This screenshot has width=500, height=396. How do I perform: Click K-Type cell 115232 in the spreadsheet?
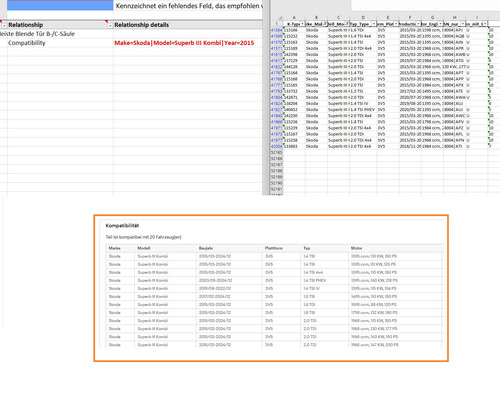[294, 36]
